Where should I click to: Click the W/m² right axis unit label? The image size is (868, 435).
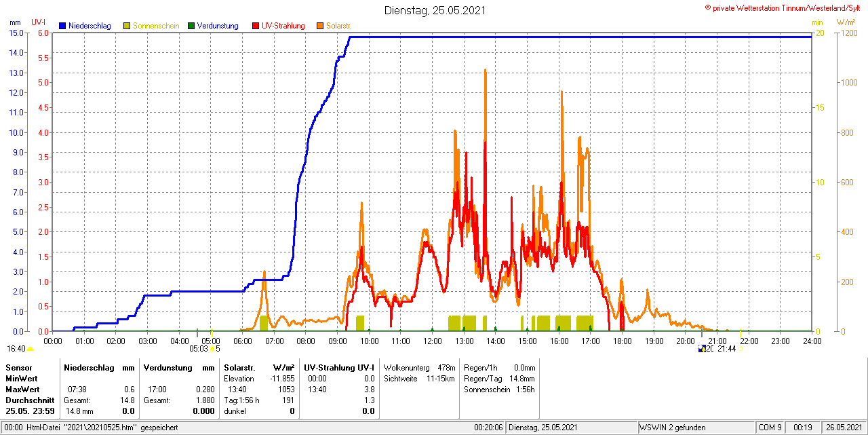click(846, 22)
